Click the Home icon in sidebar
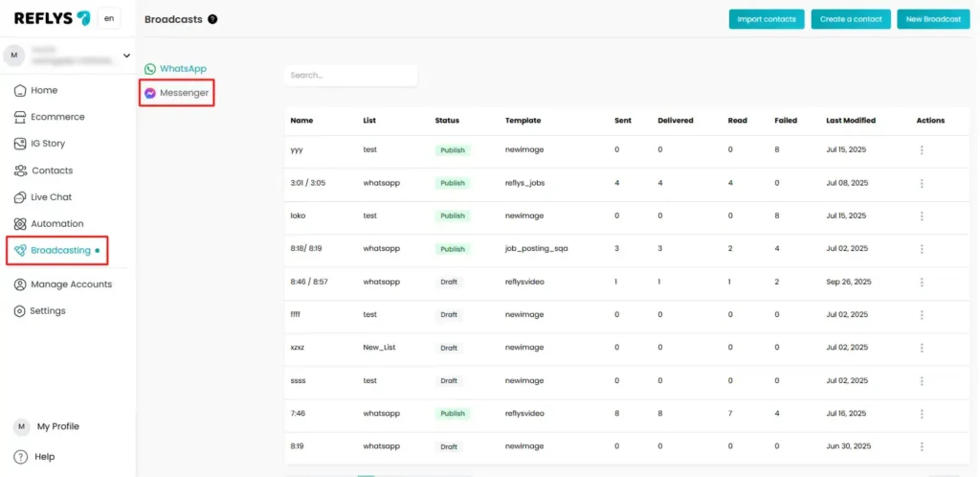 click(x=20, y=90)
